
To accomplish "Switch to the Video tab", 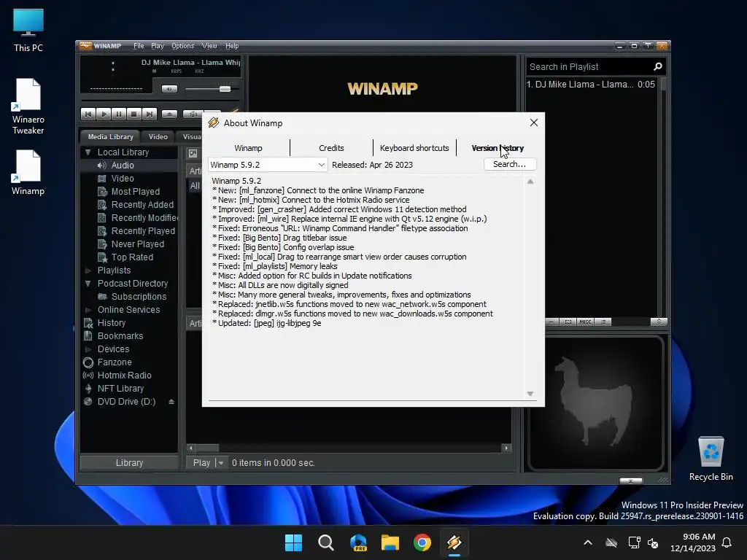I will [158, 136].
